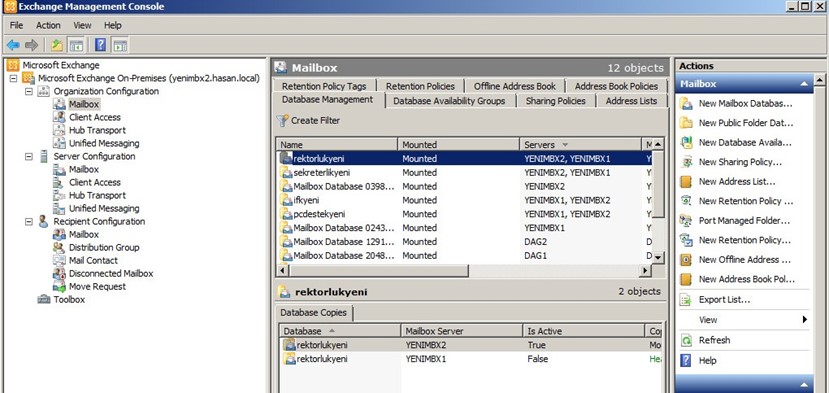Expand the View submenu arrow

point(804,319)
